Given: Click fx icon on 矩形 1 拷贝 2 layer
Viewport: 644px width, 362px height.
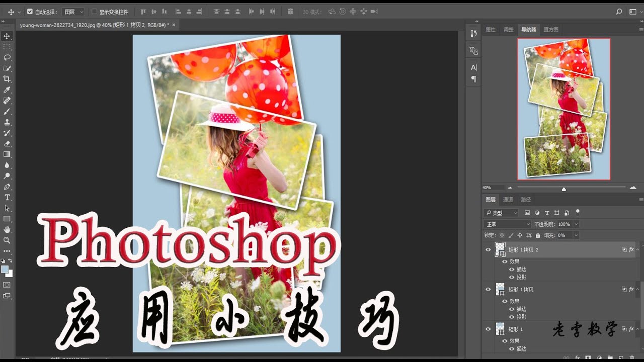Looking at the screenshot, I should pos(631,249).
